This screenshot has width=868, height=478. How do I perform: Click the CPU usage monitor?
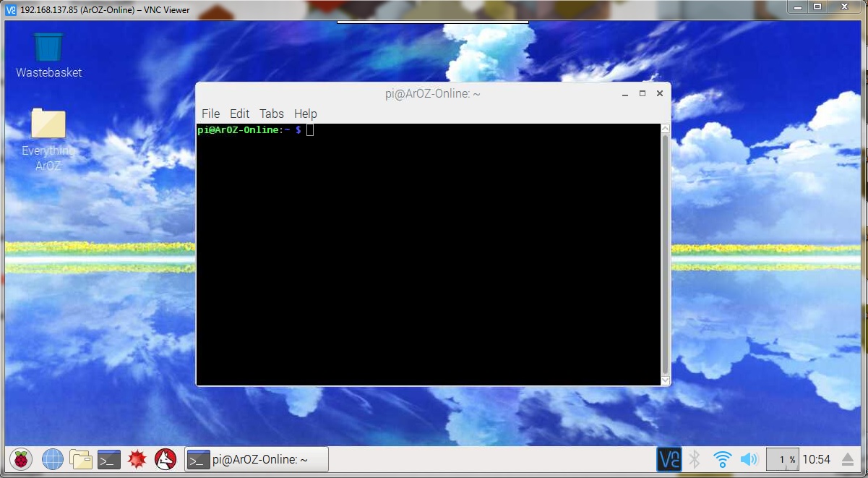tap(782, 459)
